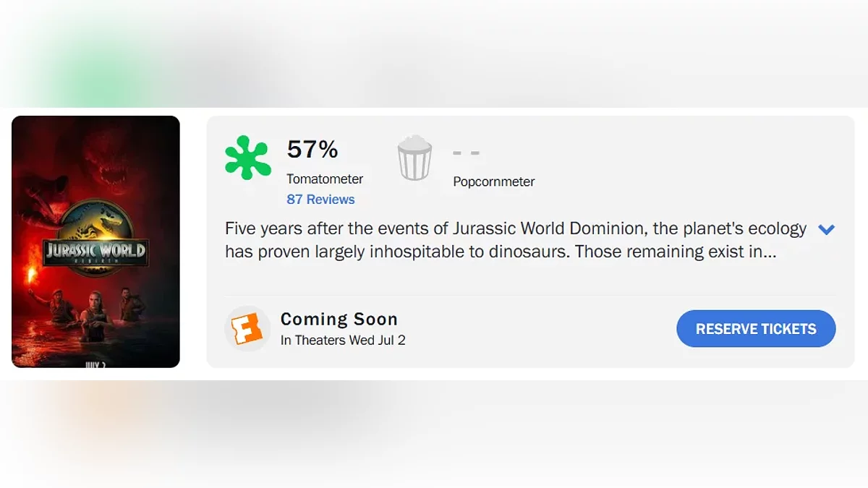Viewport: 868px width, 488px height.
Task: Click the empty popcorn bucket icon
Action: click(414, 158)
